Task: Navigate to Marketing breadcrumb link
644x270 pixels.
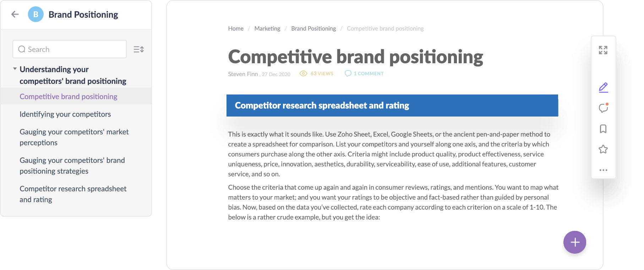Action: tap(267, 28)
